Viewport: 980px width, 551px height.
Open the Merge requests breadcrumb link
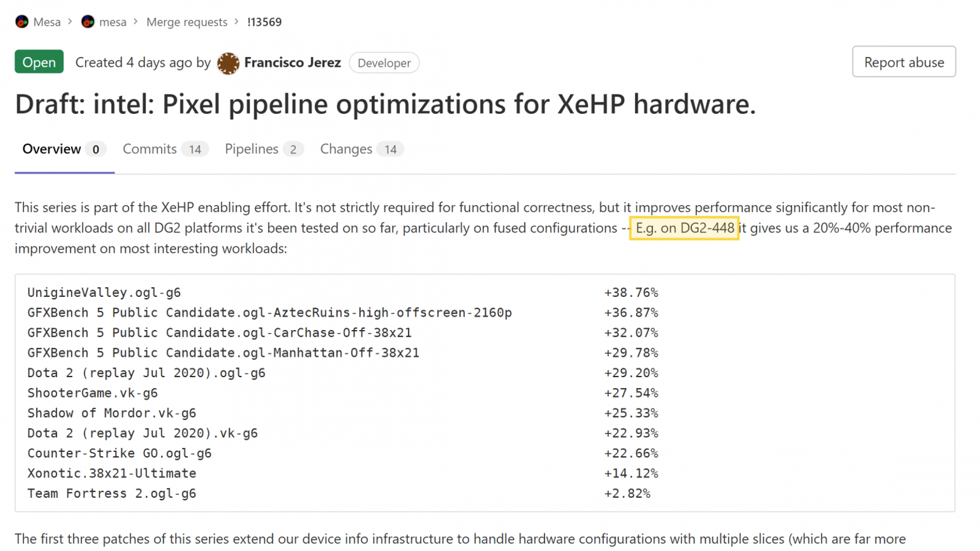[x=187, y=22]
